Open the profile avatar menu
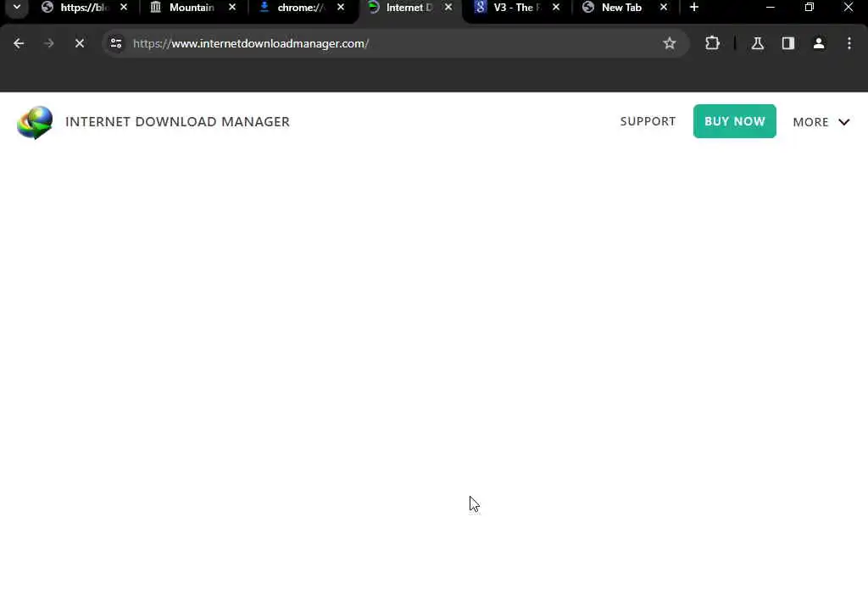 click(819, 43)
